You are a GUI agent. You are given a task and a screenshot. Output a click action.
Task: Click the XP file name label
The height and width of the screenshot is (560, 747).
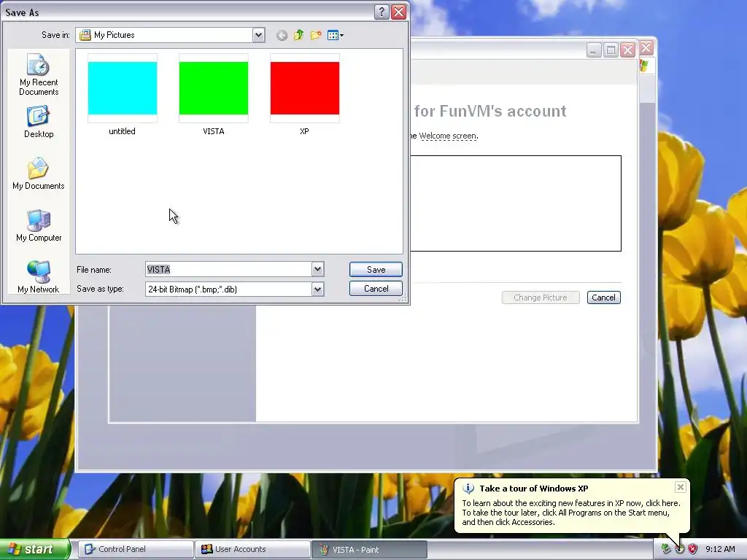(304, 131)
